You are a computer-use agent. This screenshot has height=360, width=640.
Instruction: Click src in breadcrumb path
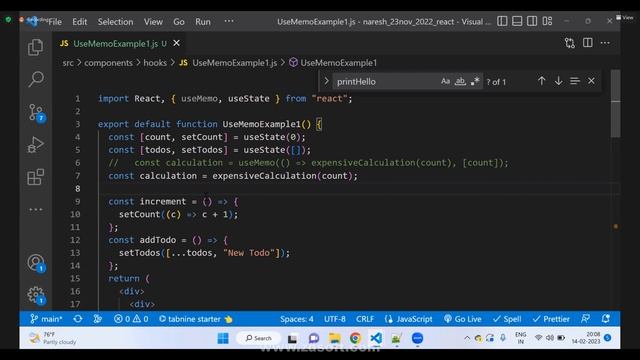[68, 63]
